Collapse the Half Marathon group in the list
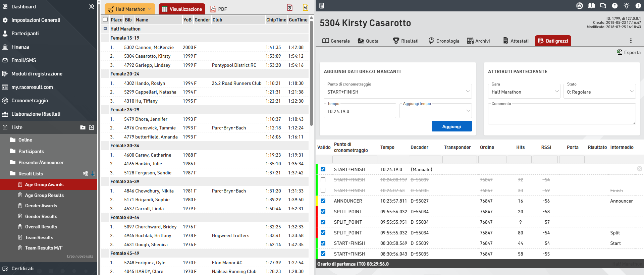644x275 pixels. point(105,29)
